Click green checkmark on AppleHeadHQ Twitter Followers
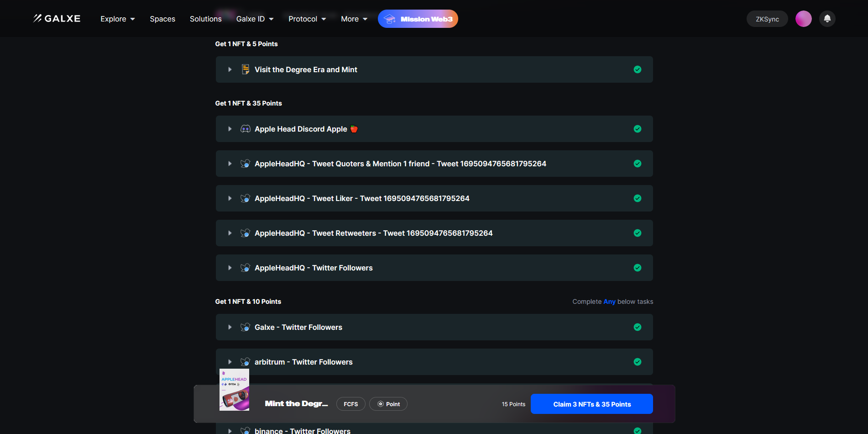This screenshot has width=868, height=434. [x=638, y=268]
